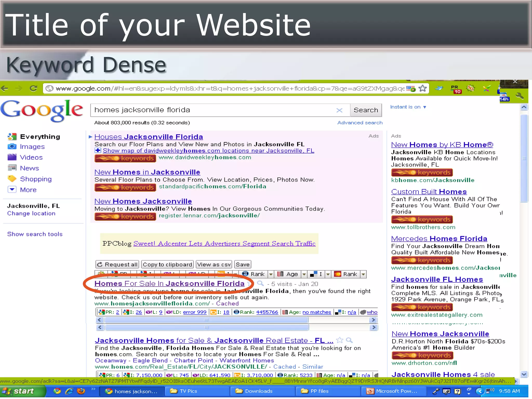Click Show search tools link
Screen dimensions: 532x399
(x=35, y=234)
